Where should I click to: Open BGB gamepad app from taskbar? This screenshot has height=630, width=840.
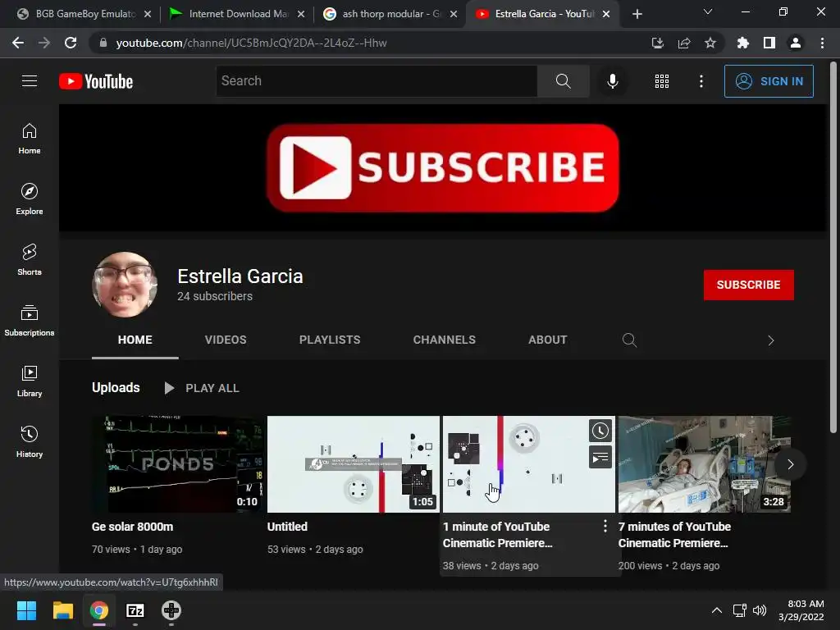click(171, 610)
